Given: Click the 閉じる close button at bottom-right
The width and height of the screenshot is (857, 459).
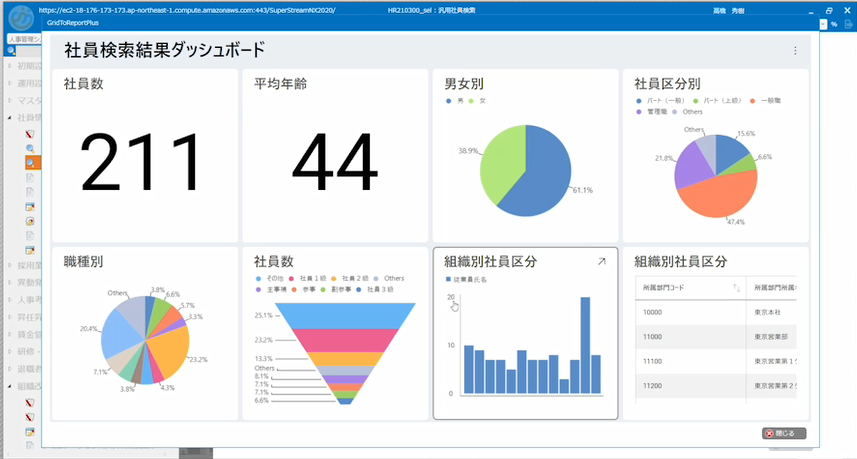Looking at the screenshot, I should (783, 434).
